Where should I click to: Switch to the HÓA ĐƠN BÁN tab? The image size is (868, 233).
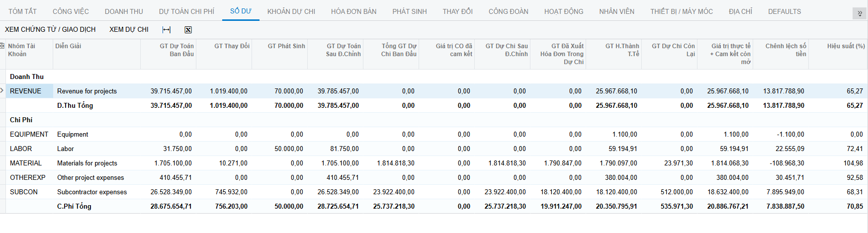click(353, 11)
